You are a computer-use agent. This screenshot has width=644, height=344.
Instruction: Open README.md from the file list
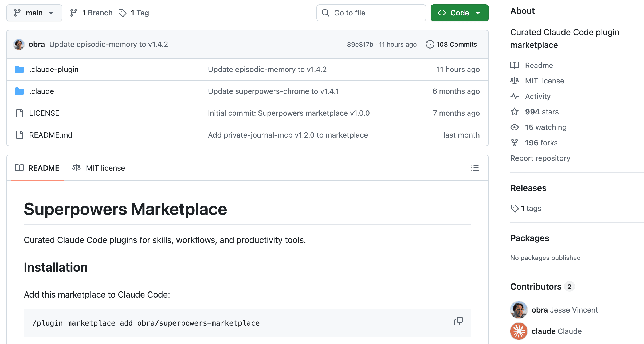point(51,135)
